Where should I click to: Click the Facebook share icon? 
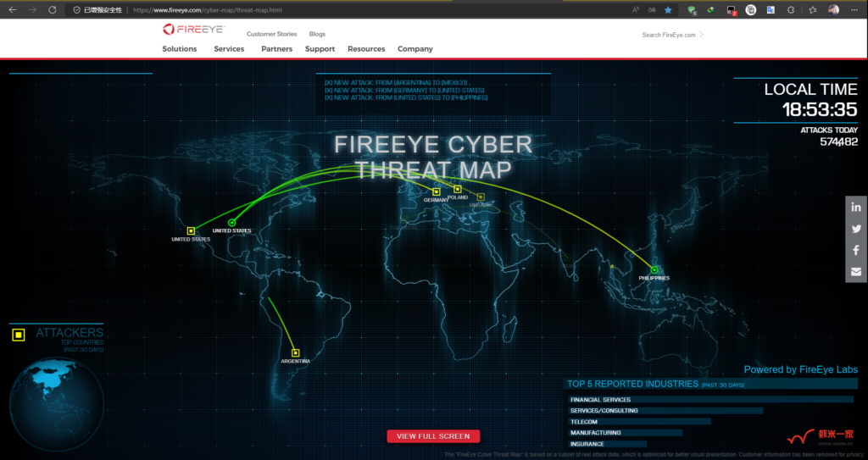[x=856, y=250]
